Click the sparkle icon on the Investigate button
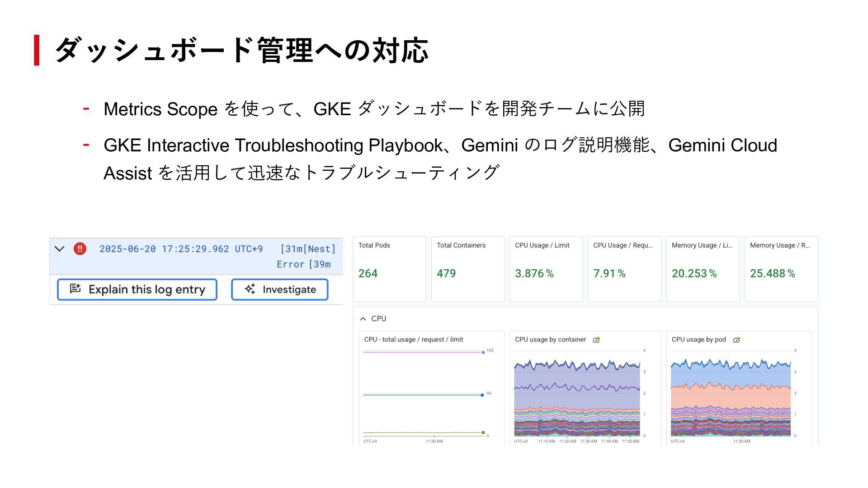 pyautogui.click(x=250, y=289)
